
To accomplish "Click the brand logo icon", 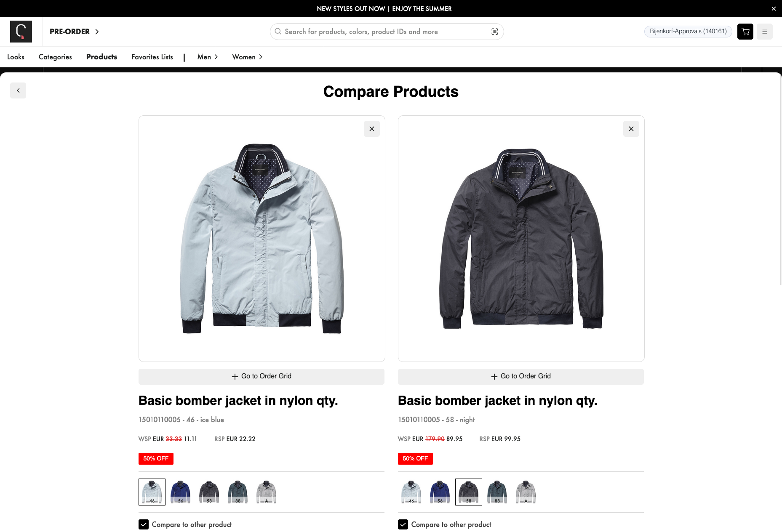I will (21, 32).
